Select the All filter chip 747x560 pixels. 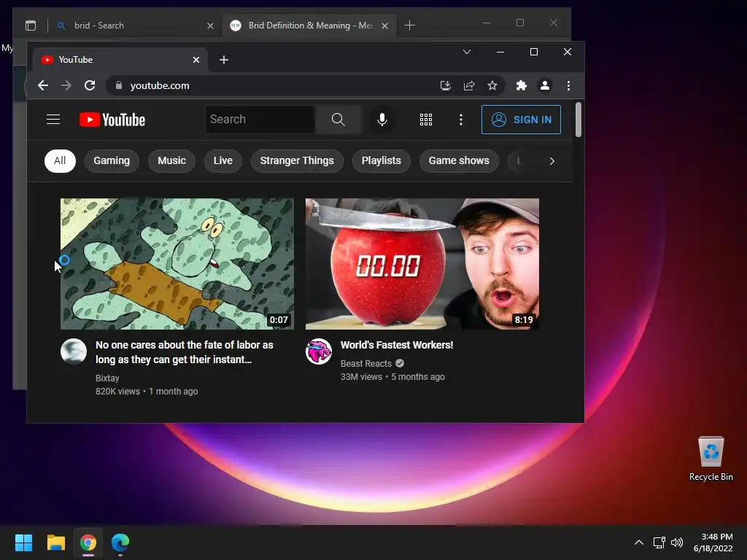coord(60,161)
